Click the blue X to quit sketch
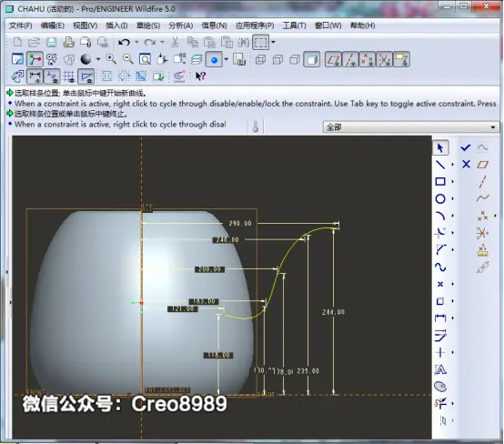504x444 pixels. [466, 165]
